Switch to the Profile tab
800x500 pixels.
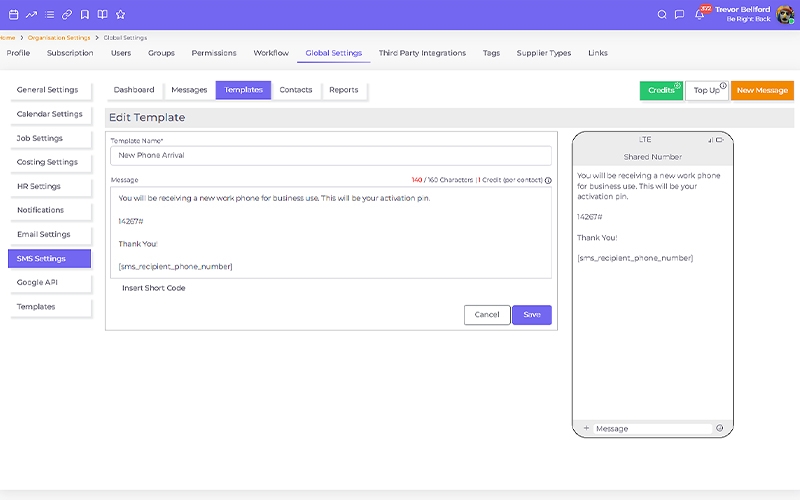pyautogui.click(x=18, y=53)
